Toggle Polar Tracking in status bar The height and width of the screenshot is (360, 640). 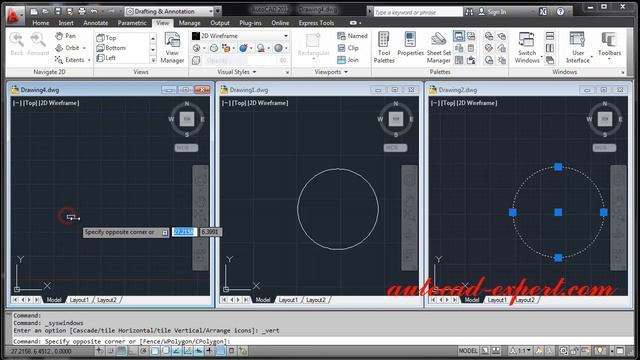pyautogui.click(x=143, y=351)
